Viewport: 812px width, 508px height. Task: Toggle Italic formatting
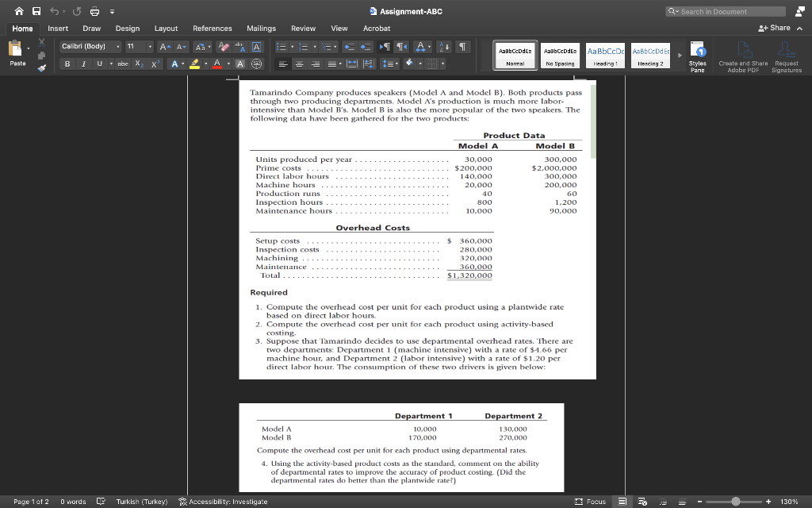84,63
